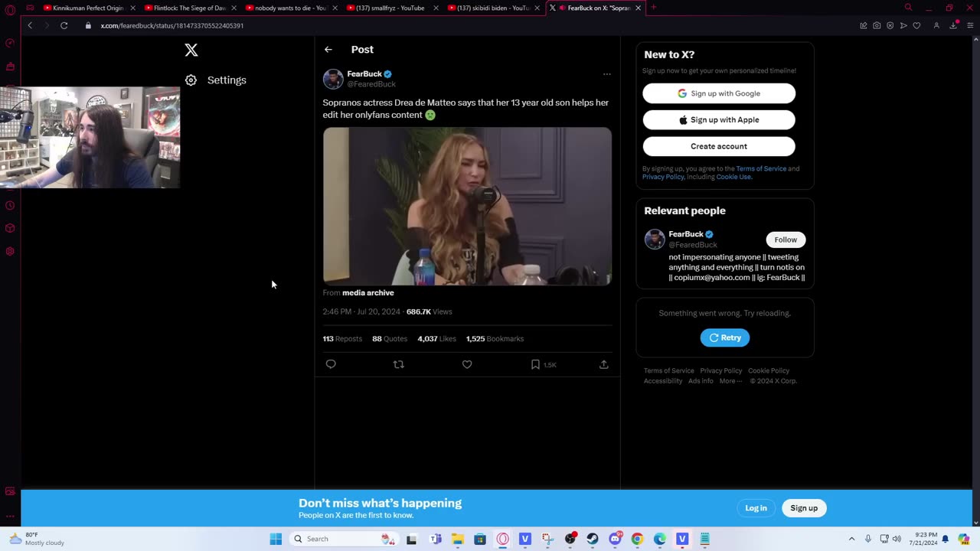Bookmark the post showing 1.5K
This screenshot has height=551, width=980.
pyautogui.click(x=544, y=364)
